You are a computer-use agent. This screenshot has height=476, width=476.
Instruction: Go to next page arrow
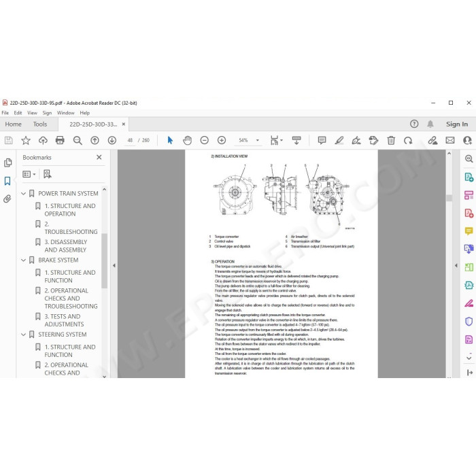[x=112, y=140]
